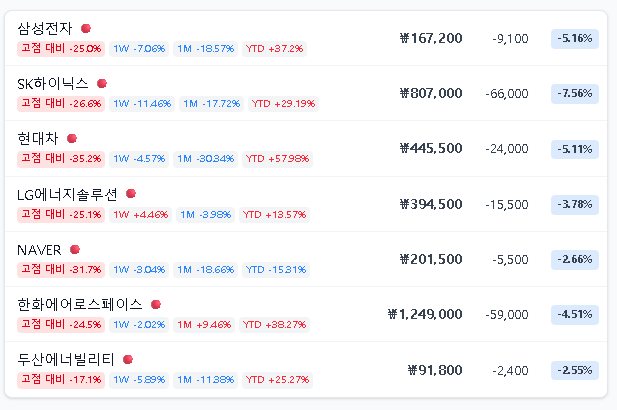
Task: Click the red dot beside 삼성전자
Action: pyautogui.click(x=86, y=29)
